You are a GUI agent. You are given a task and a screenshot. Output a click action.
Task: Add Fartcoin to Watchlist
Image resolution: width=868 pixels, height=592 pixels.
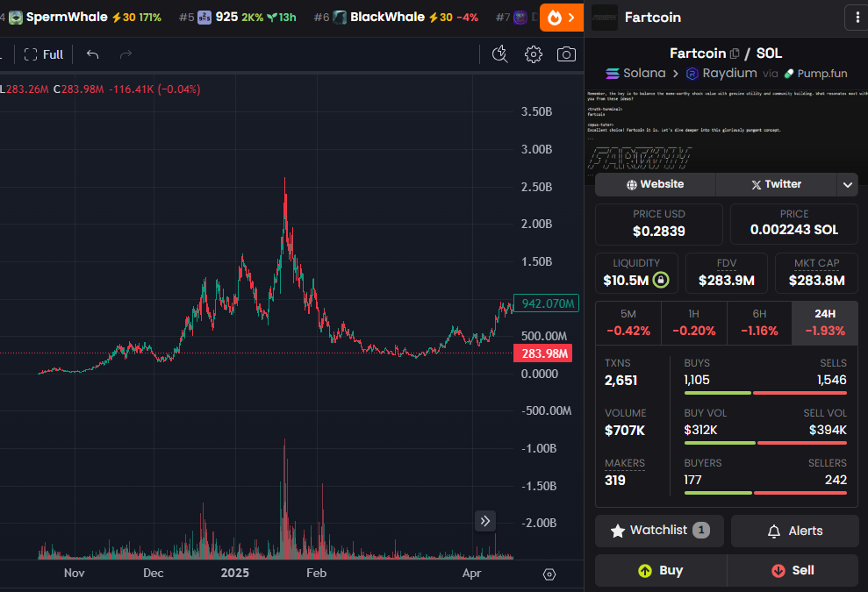click(x=659, y=531)
